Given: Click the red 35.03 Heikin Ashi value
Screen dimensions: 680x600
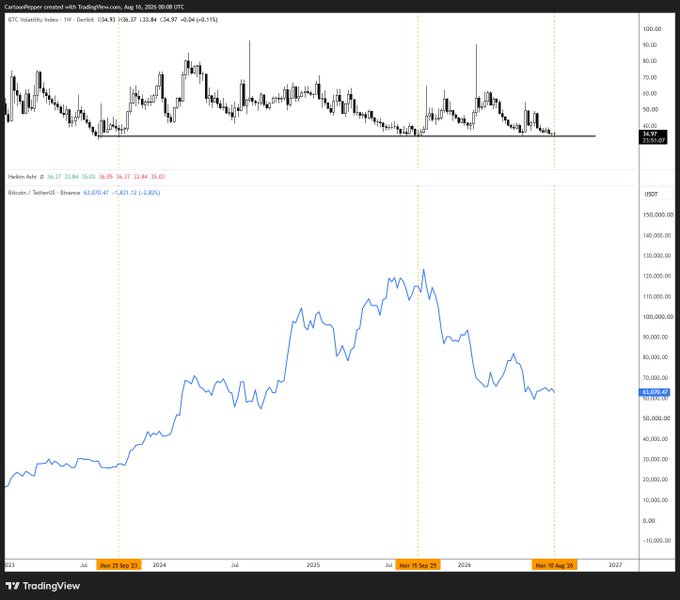Looking at the screenshot, I should (x=157, y=177).
